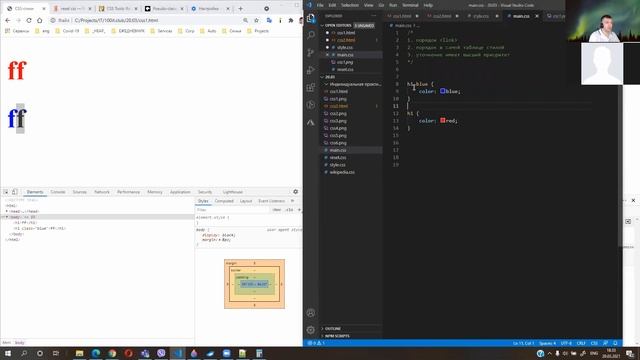This screenshot has height=360, width=640.
Task: Toggle the .cls class editor in Styles
Action: 289,210
